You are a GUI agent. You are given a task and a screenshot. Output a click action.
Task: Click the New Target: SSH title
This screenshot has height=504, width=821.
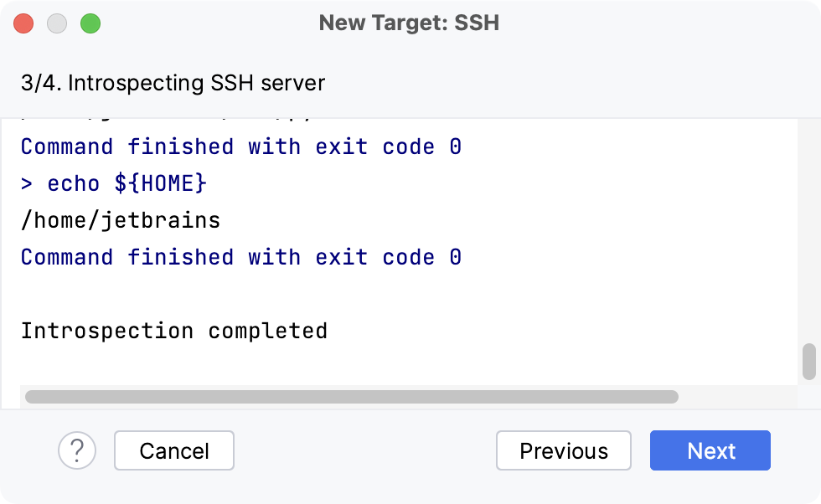(410, 23)
